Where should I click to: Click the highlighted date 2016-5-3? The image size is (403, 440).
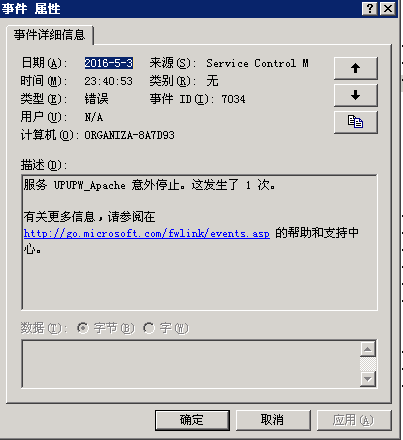tap(109, 63)
